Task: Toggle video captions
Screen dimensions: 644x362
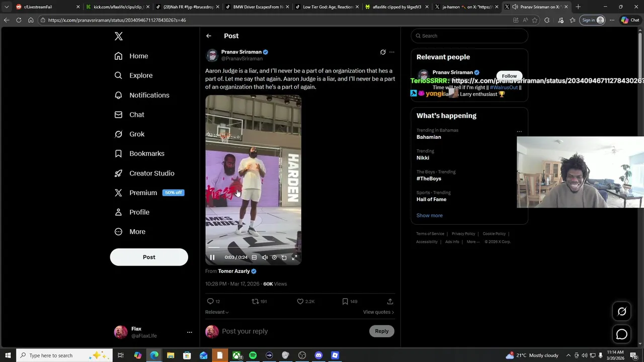Action: pyautogui.click(x=254, y=257)
